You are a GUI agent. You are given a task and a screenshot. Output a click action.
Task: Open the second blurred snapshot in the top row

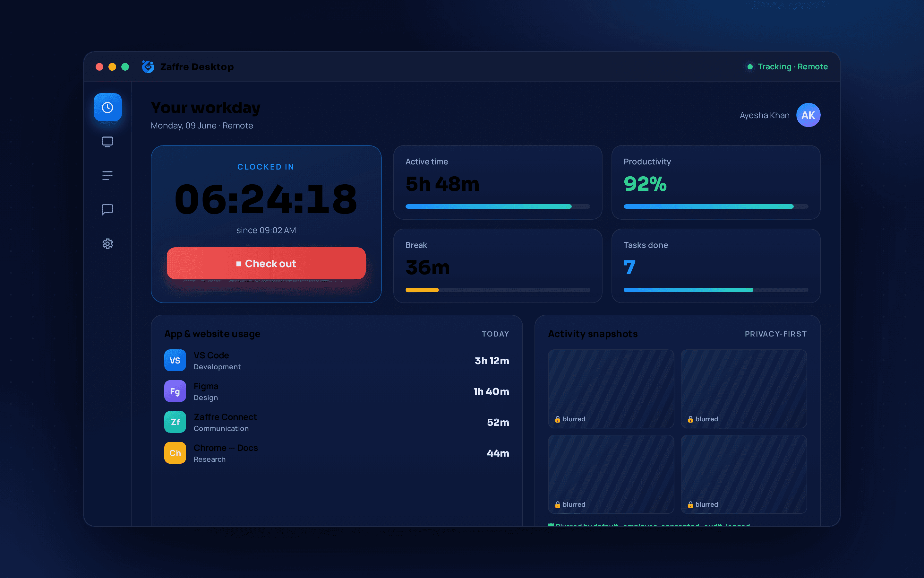744,389
